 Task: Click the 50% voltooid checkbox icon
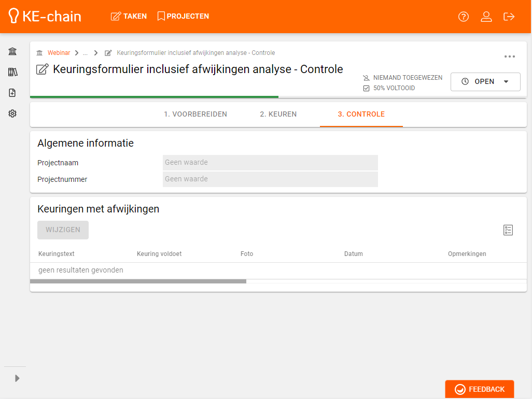tap(366, 88)
